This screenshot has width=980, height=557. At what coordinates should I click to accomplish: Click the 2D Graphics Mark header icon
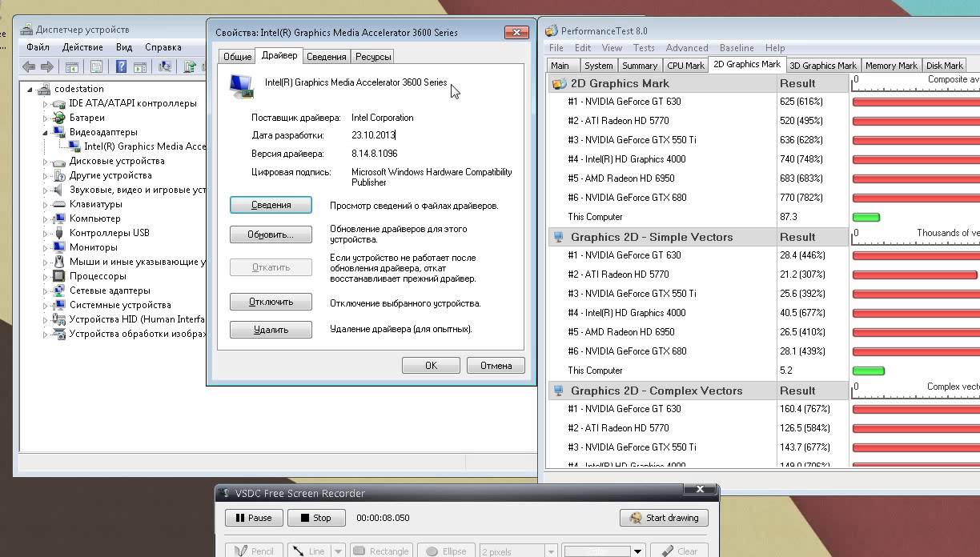(x=559, y=83)
